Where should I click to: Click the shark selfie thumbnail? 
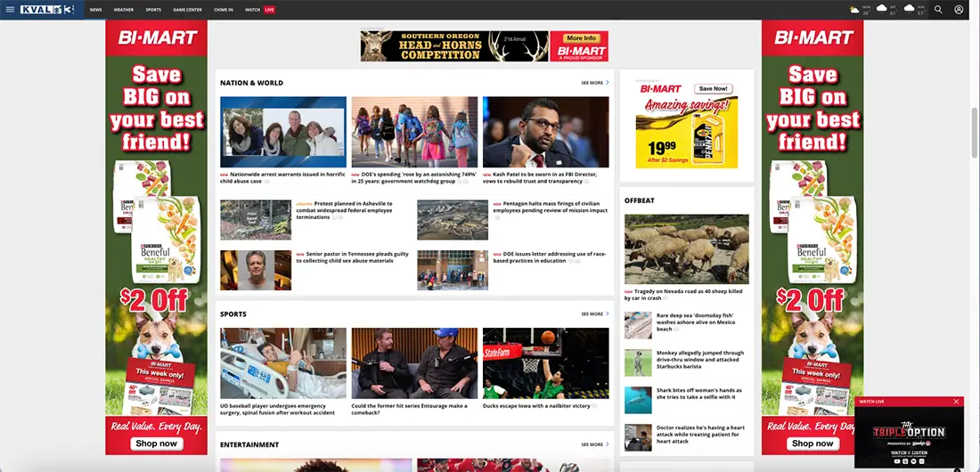638,400
